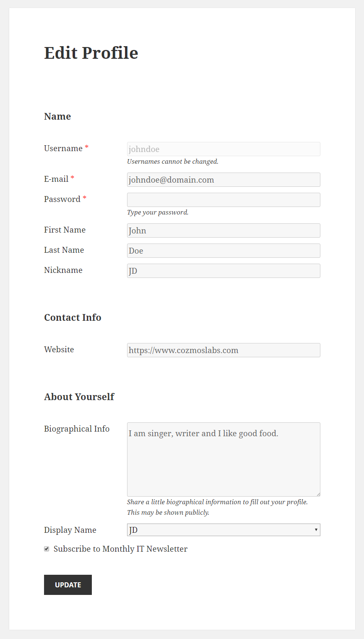Screen dimensions: 364x639
Task: Click the Password label text
Action: tap(62, 199)
